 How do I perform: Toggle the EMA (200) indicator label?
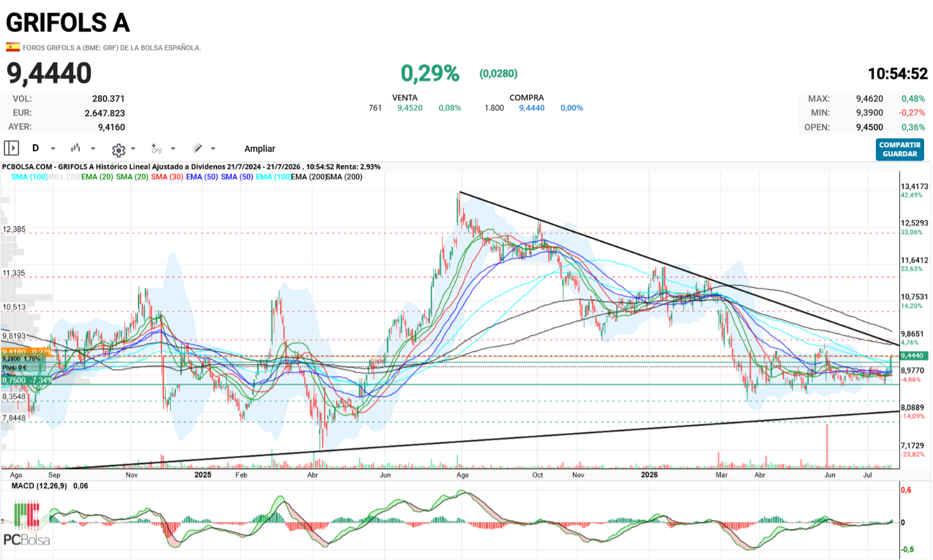click(x=309, y=177)
